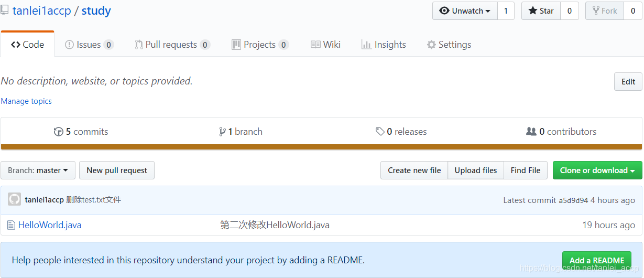Click the people icon beside contributors
This screenshot has width=644, height=278.
[531, 132]
